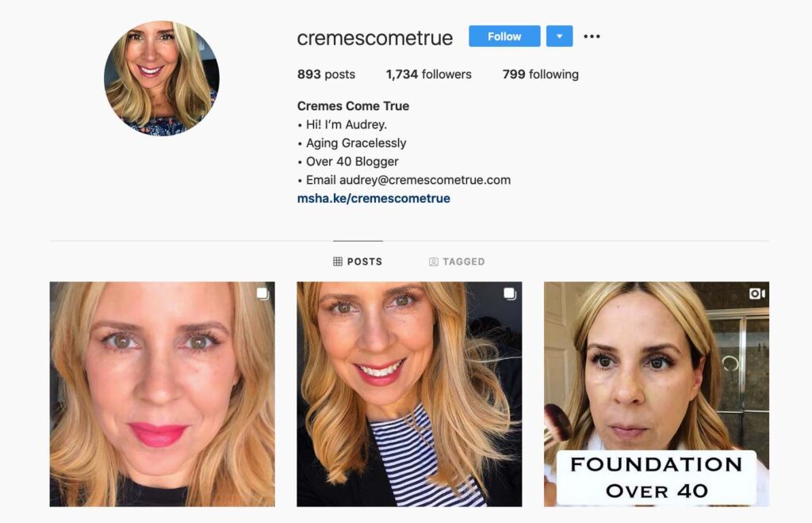Click multi-photo icon on striped shirt post
Viewport: 812px width, 523px height.
tap(510, 294)
